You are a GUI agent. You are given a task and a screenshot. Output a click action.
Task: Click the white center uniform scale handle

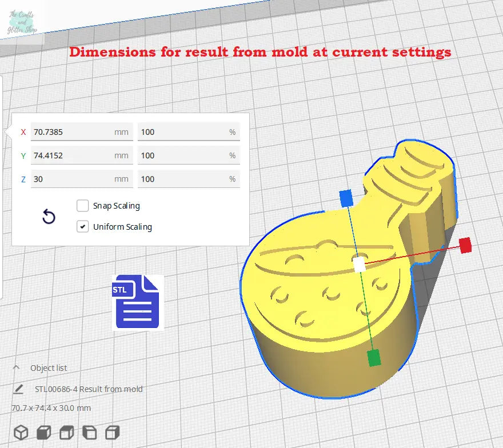[359, 265]
